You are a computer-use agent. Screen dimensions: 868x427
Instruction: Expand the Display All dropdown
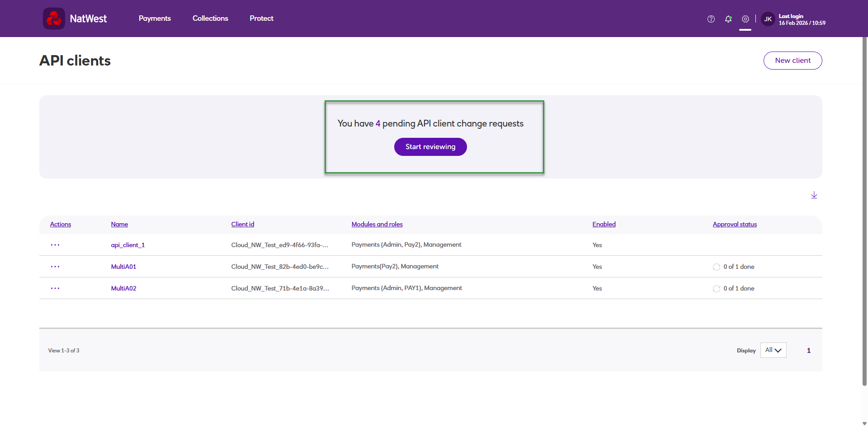coord(774,350)
